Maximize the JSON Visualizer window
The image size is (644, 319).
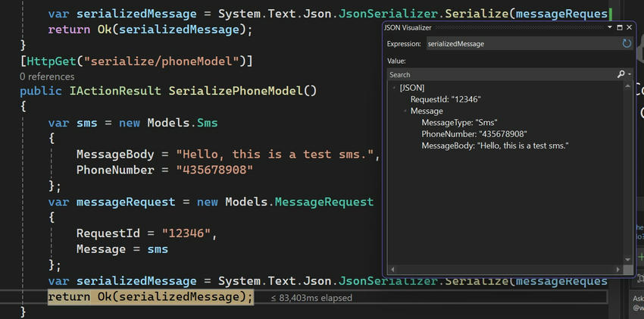point(620,27)
